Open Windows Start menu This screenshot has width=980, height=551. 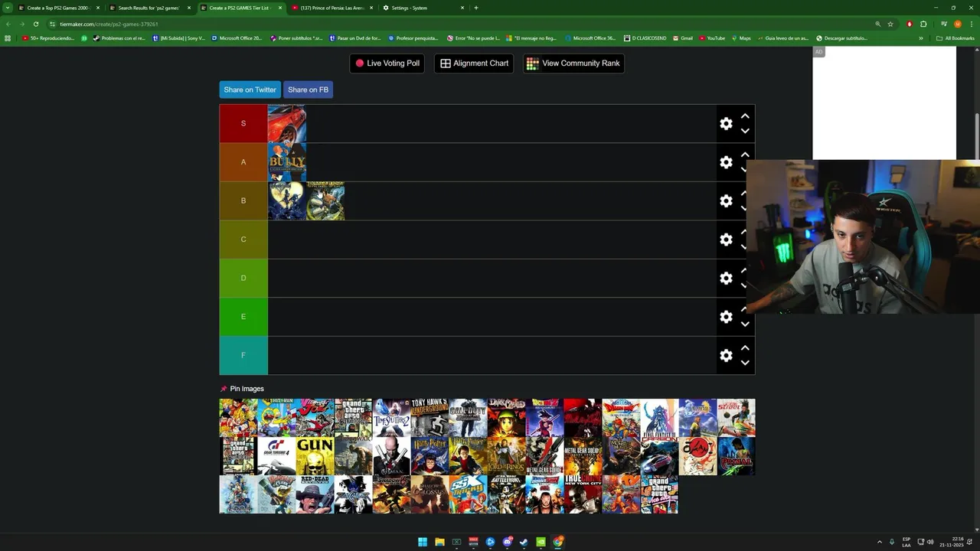pyautogui.click(x=423, y=542)
